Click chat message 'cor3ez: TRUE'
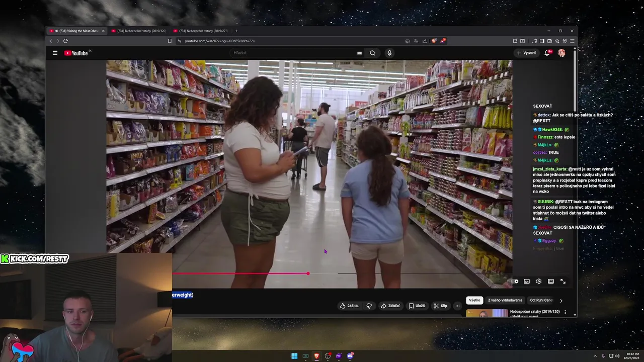Screen dimensions: 644x362 [x=546, y=152]
